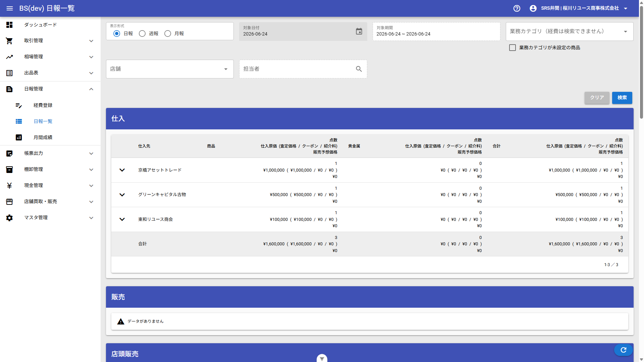Expand the グリーンキャピタル古物 row
The width and height of the screenshot is (644, 362).
point(122,195)
